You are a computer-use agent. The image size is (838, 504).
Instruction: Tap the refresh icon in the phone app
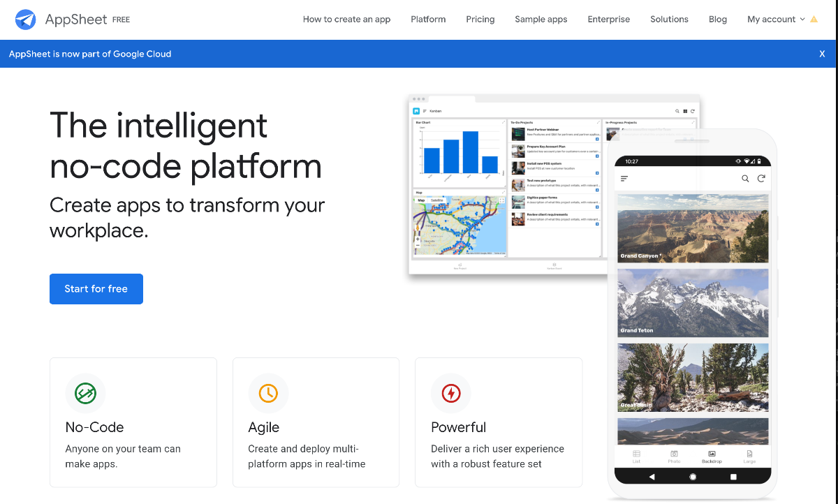tap(761, 179)
